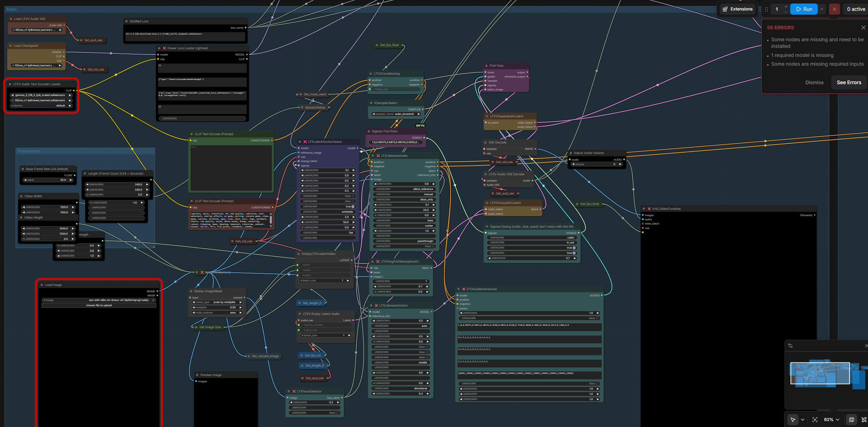
Task: Click See Errors button
Action: coord(849,82)
